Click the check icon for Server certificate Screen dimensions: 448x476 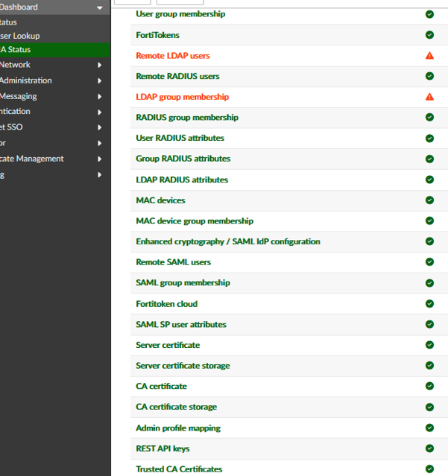pos(429,345)
